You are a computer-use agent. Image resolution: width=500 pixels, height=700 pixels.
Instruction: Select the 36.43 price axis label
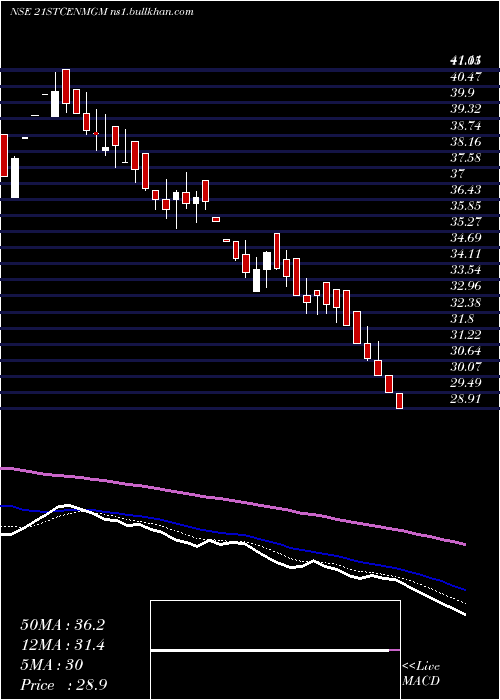466,190
